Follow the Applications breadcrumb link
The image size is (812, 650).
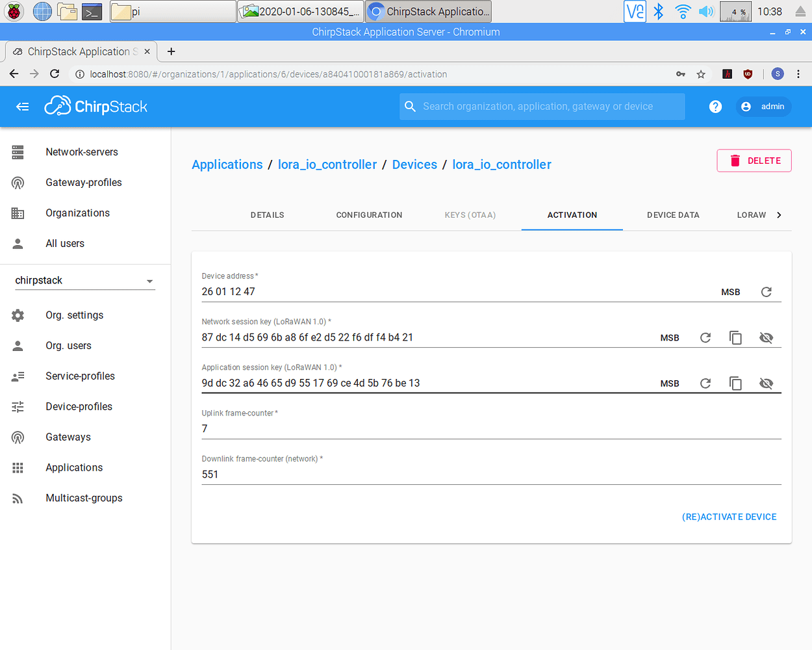click(227, 164)
